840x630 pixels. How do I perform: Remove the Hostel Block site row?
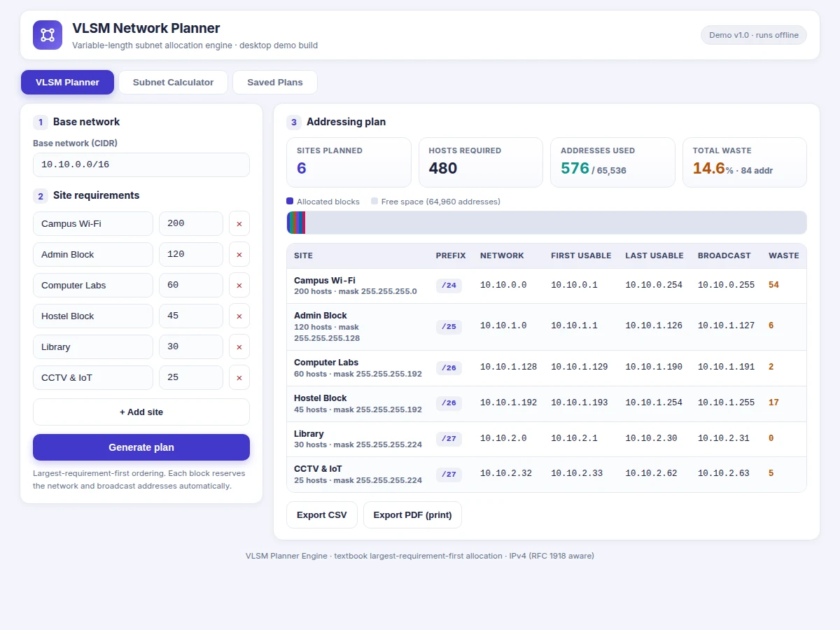[239, 316]
